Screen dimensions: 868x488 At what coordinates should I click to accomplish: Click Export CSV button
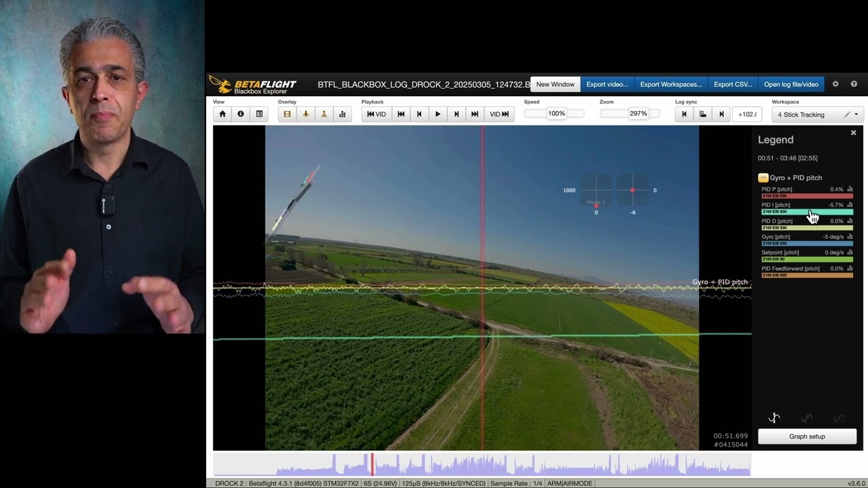pos(733,84)
